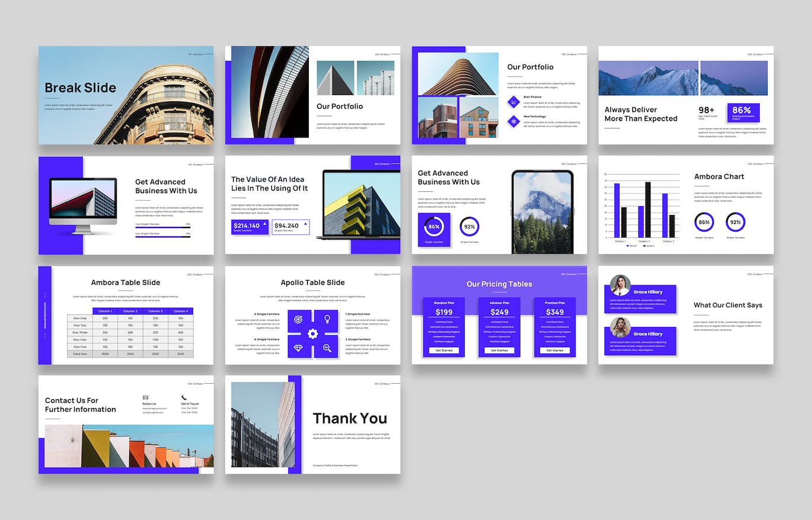Click the Column 4 table header

[x=180, y=311]
